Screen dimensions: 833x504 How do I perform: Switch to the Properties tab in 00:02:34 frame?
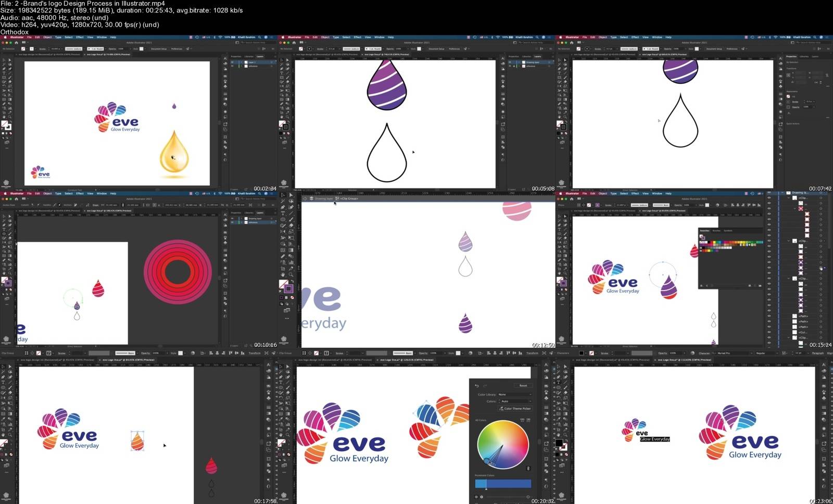(236, 56)
